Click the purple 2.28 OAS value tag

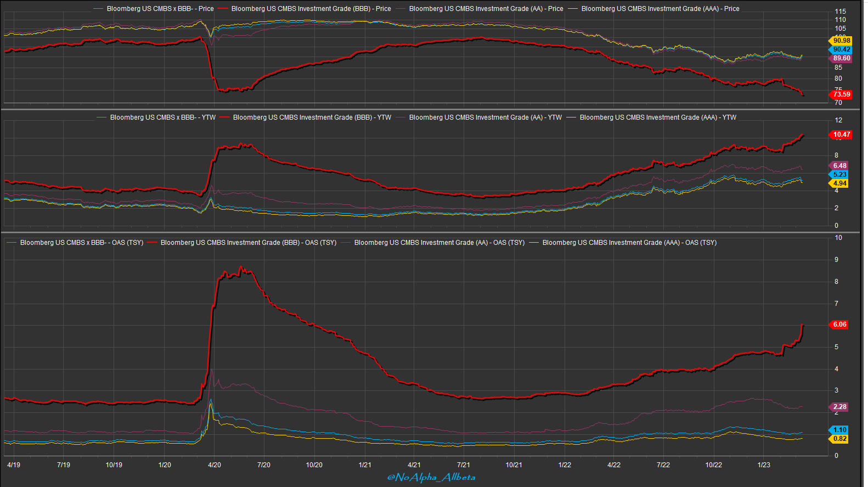point(839,407)
